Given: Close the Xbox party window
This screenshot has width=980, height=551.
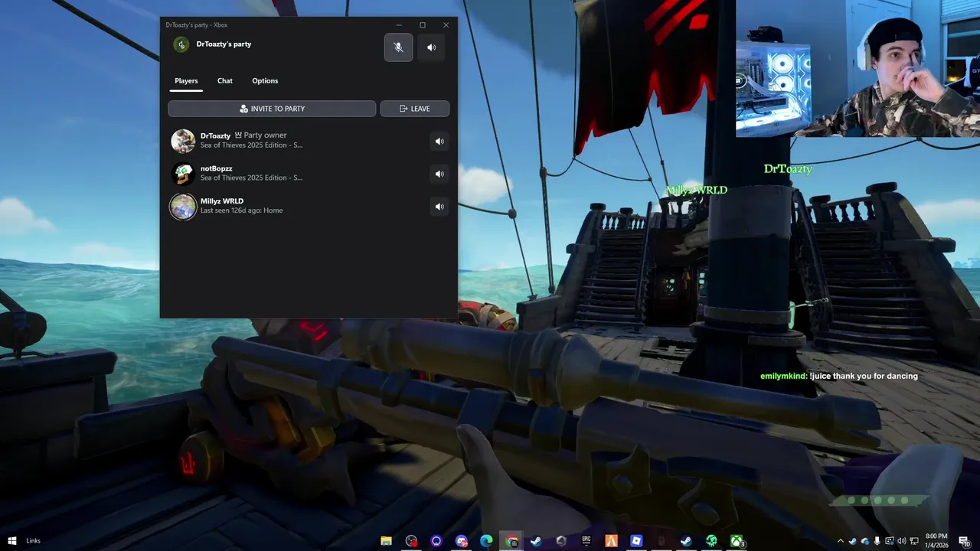Looking at the screenshot, I should point(446,25).
